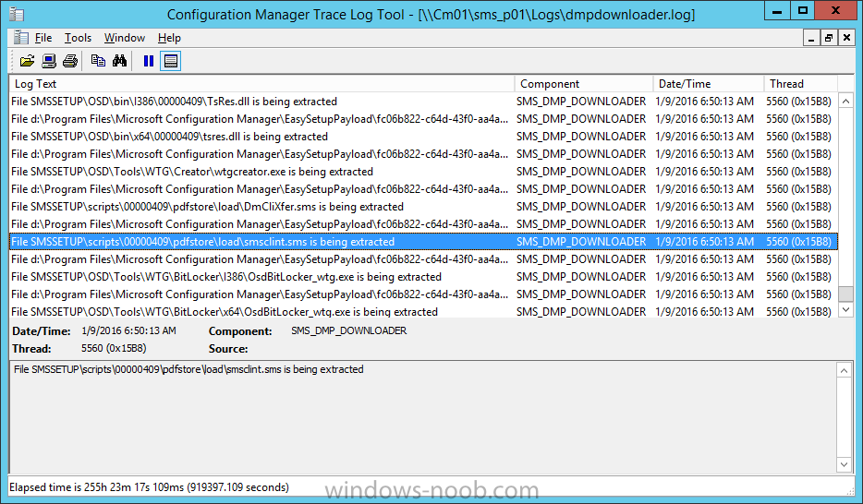This screenshot has height=504, width=863.
Task: Click the Open log file toolbar icon
Action: pos(27,61)
